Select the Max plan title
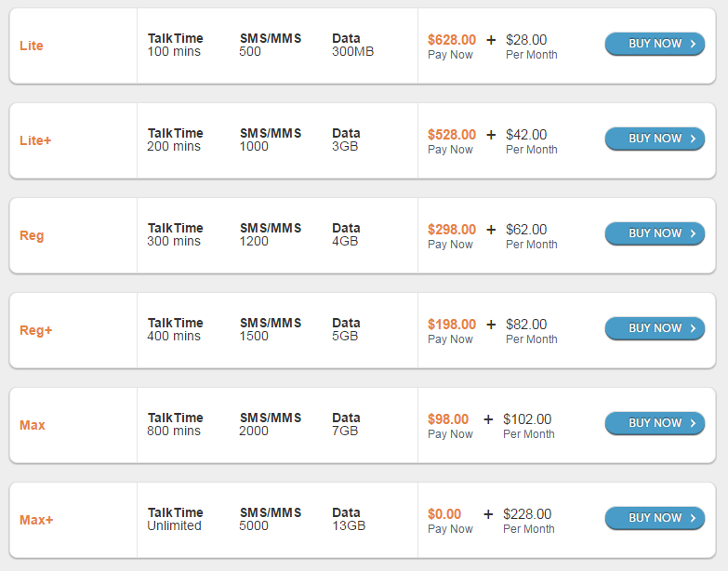This screenshot has width=728, height=571. tap(33, 425)
